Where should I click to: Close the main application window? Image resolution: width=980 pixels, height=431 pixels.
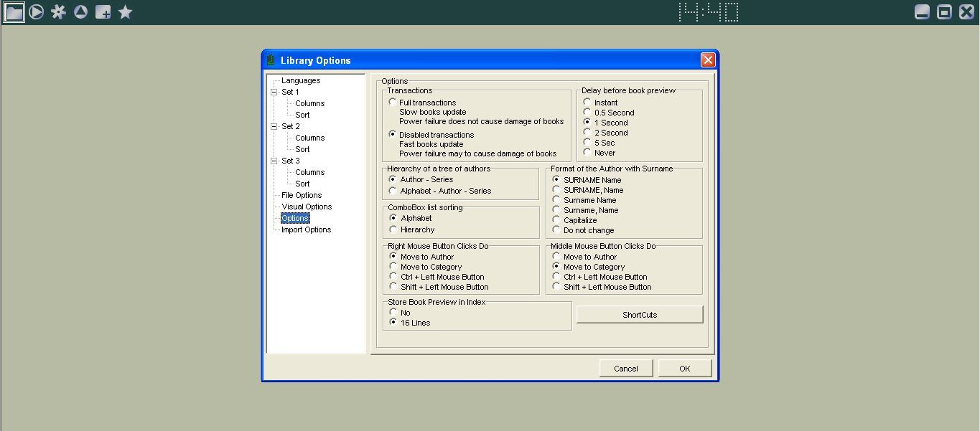pyautogui.click(x=967, y=12)
